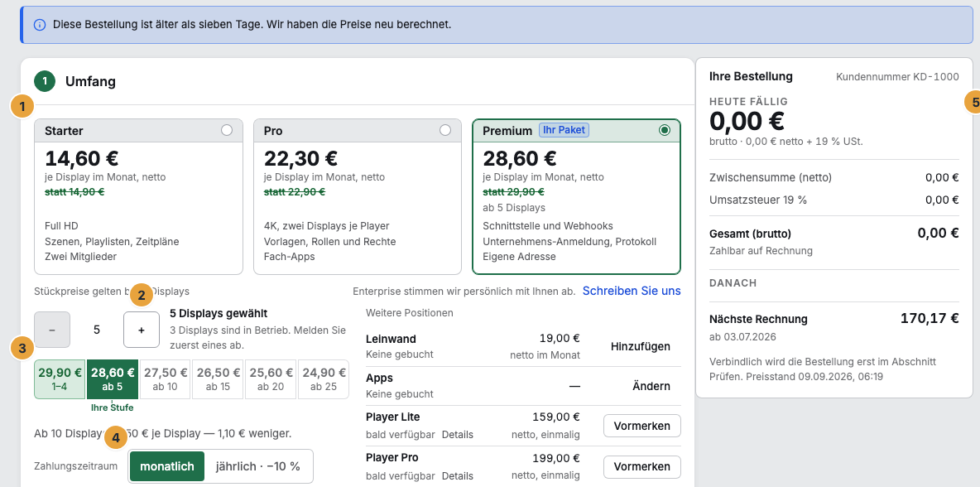The height and width of the screenshot is (487, 980).
Task: Select the Premium plan radio button
Action: 665,130
